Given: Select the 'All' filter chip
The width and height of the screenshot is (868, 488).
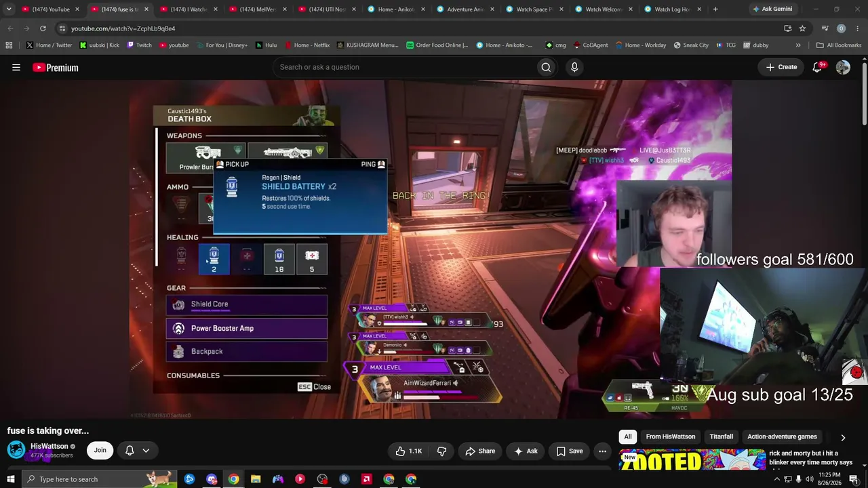Looking at the screenshot, I should (628, 437).
